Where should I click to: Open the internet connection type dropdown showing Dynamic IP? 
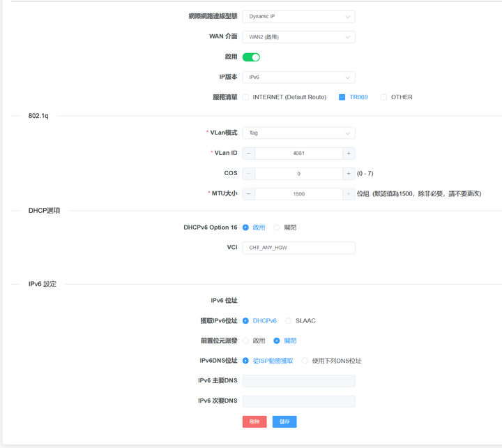tap(298, 17)
